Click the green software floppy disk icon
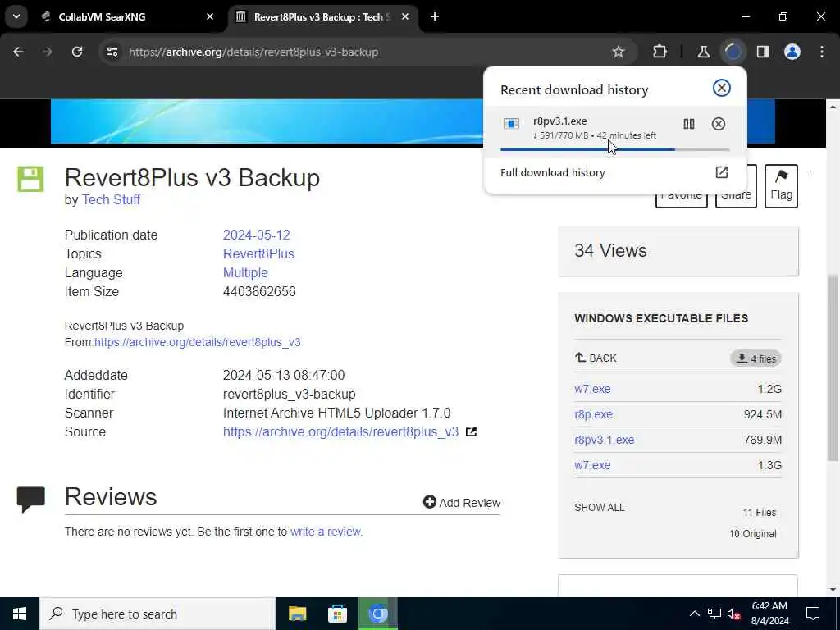Viewport: 840px width, 630px height. tap(30, 179)
